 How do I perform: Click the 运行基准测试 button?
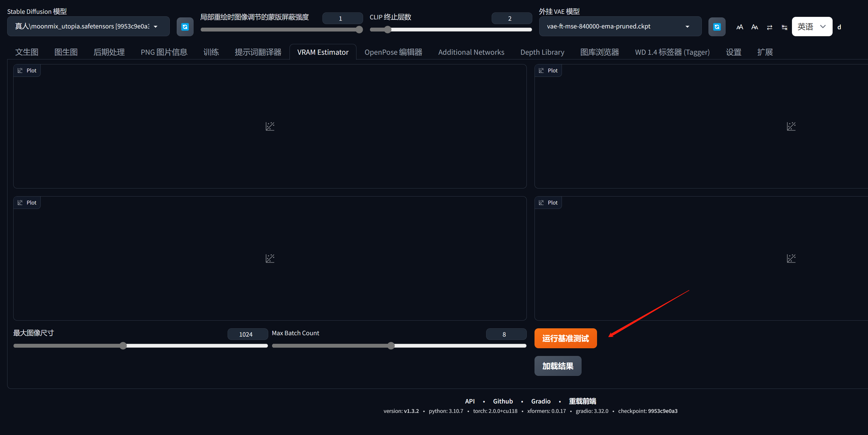coord(565,338)
